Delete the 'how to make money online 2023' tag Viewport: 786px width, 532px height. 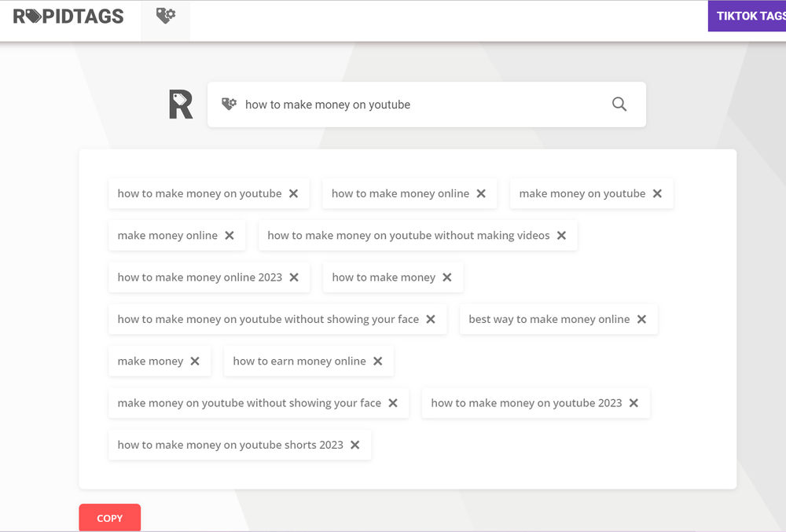pyautogui.click(x=294, y=277)
